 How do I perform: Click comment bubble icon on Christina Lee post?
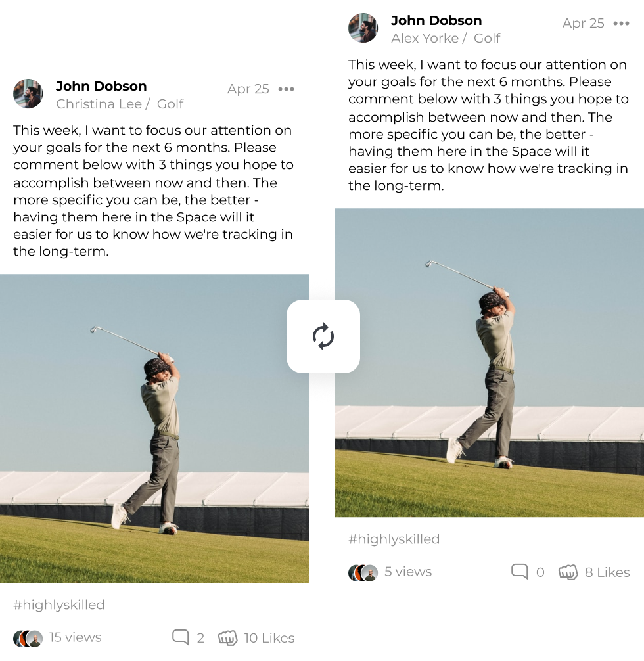181,637
